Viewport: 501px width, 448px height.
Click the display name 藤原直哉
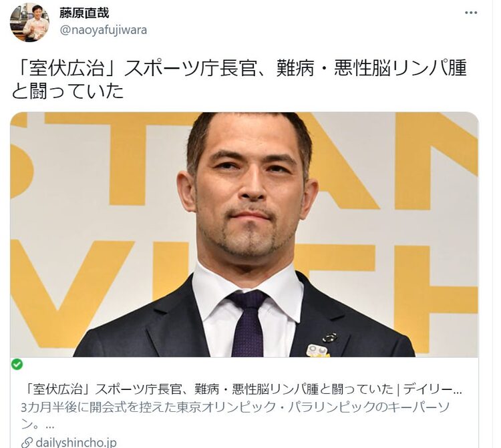coord(84,13)
